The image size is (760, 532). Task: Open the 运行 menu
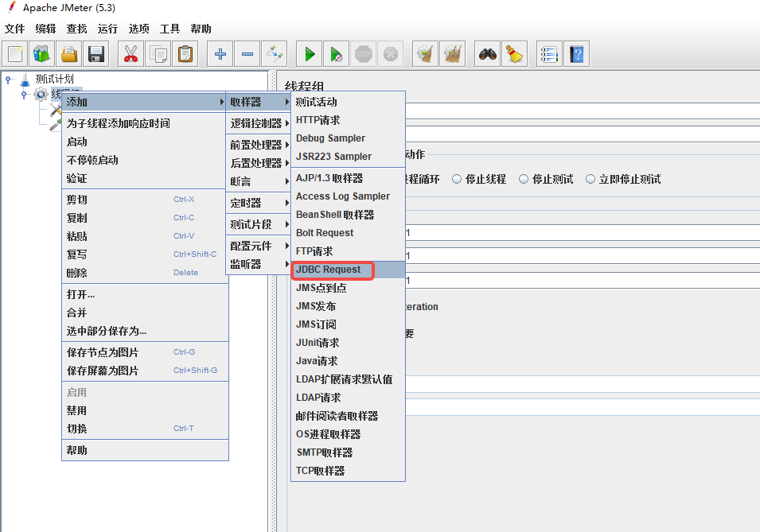pos(107,29)
